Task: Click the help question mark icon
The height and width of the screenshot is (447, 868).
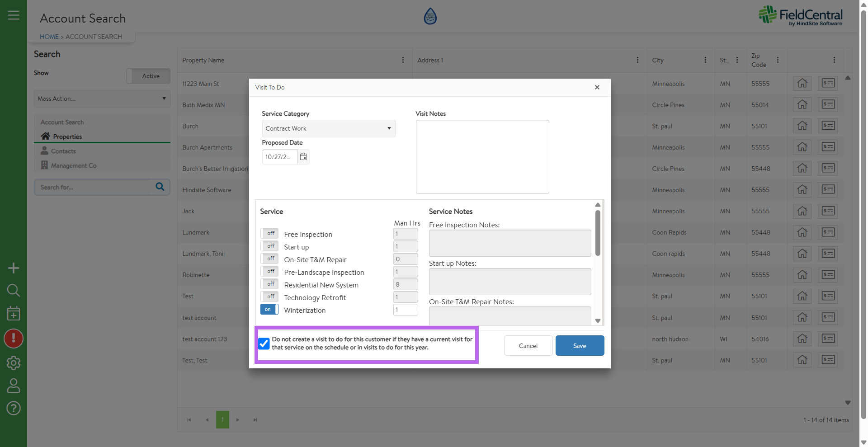Action: click(x=14, y=409)
